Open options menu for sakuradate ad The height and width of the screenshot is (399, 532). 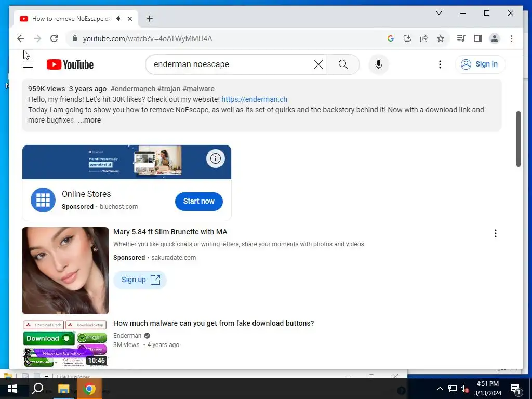[x=495, y=233]
